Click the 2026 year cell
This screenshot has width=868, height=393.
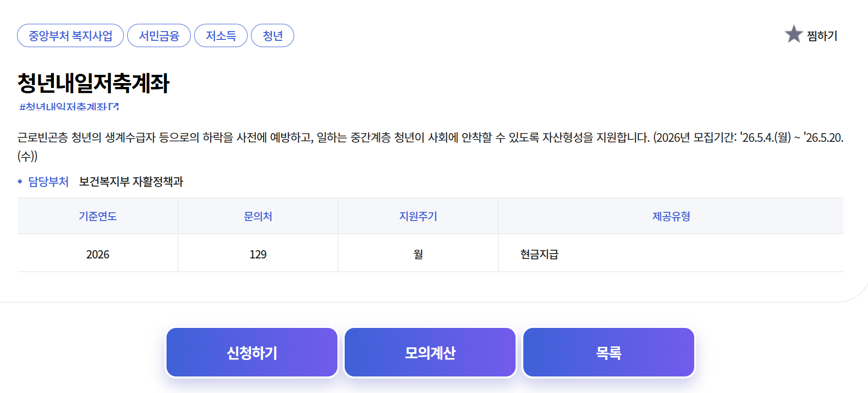click(x=98, y=254)
